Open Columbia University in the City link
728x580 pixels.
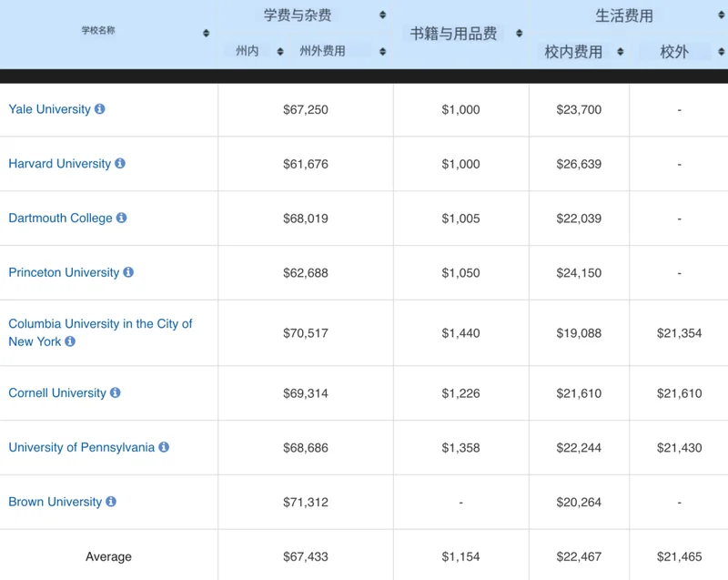coord(100,324)
